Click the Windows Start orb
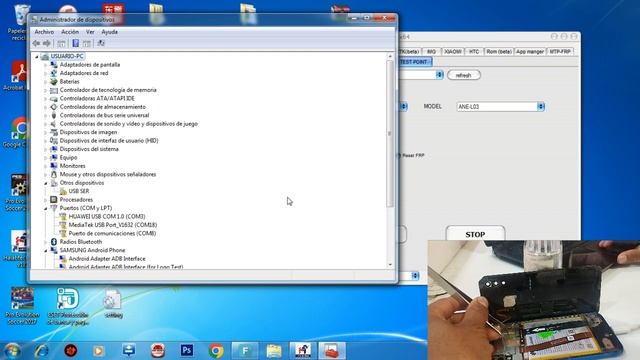Viewport: 640px width, 360px height. [12, 350]
